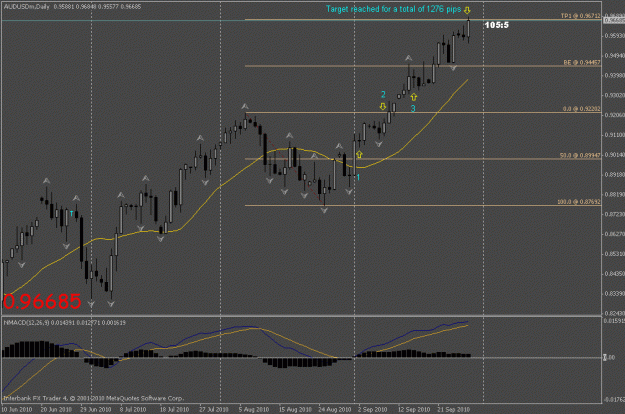Image resolution: width=625 pixels, height=414 pixels.
Task: Select the TP1 @ 0.96712 level label
Action: tap(580, 16)
